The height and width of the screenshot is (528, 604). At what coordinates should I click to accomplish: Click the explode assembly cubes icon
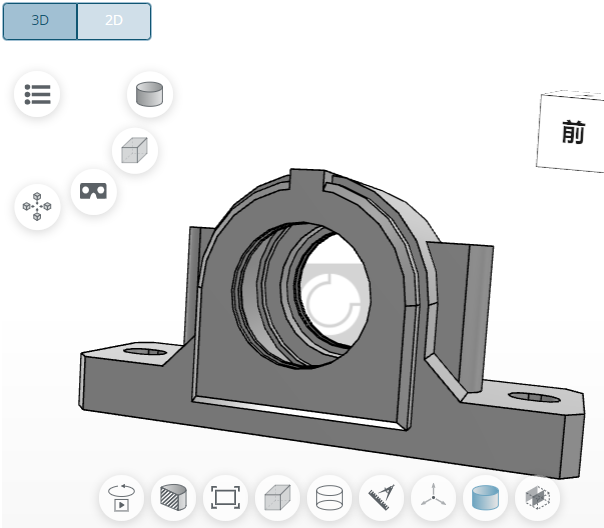coord(37,207)
